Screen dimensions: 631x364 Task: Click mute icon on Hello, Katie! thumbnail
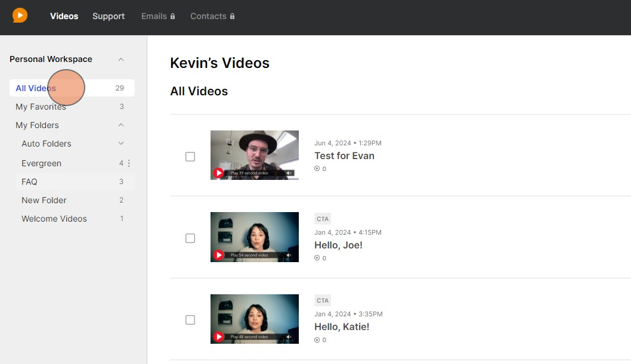coord(289,337)
